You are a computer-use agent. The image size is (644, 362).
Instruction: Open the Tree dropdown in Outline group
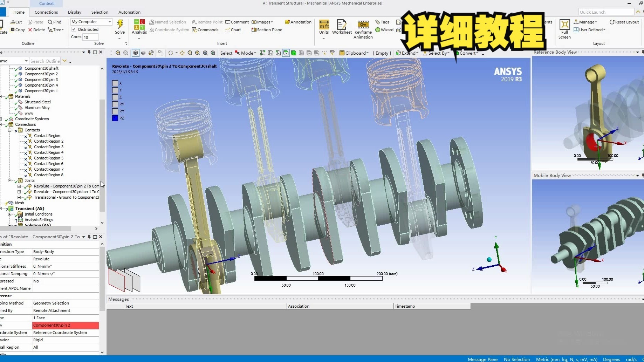(x=56, y=30)
